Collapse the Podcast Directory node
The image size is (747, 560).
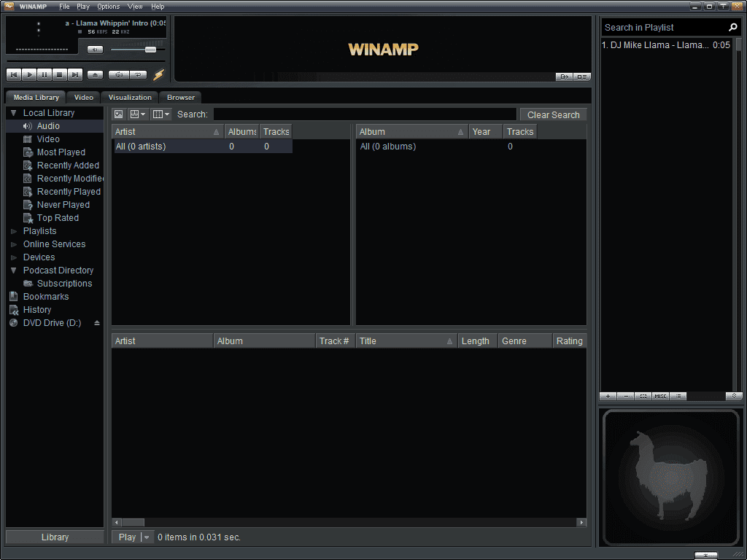[x=14, y=271]
